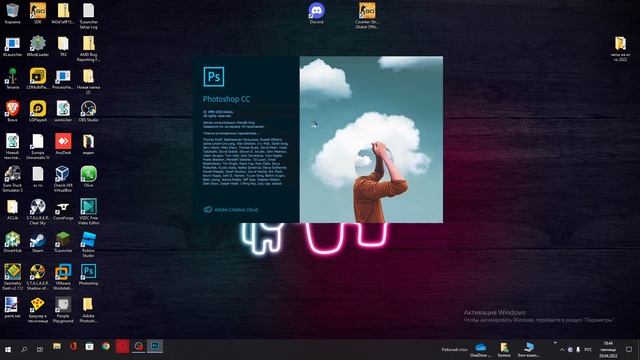Select the DriverHub desktop shortcut
This screenshot has width=640, height=360.
pyautogui.click(x=13, y=242)
